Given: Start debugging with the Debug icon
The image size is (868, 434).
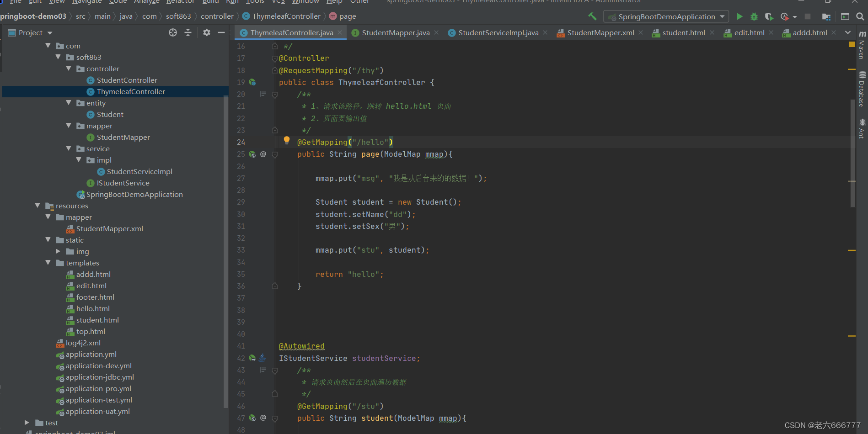Looking at the screenshot, I should pos(754,16).
